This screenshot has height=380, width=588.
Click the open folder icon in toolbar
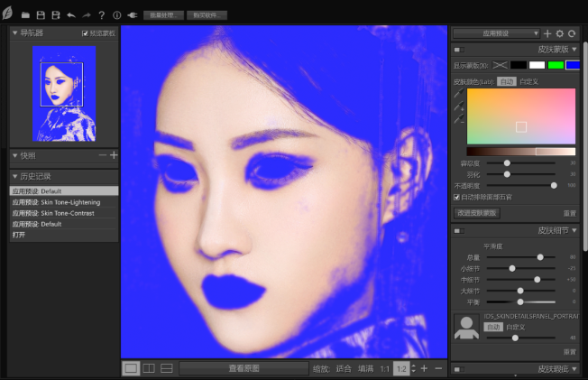point(25,15)
